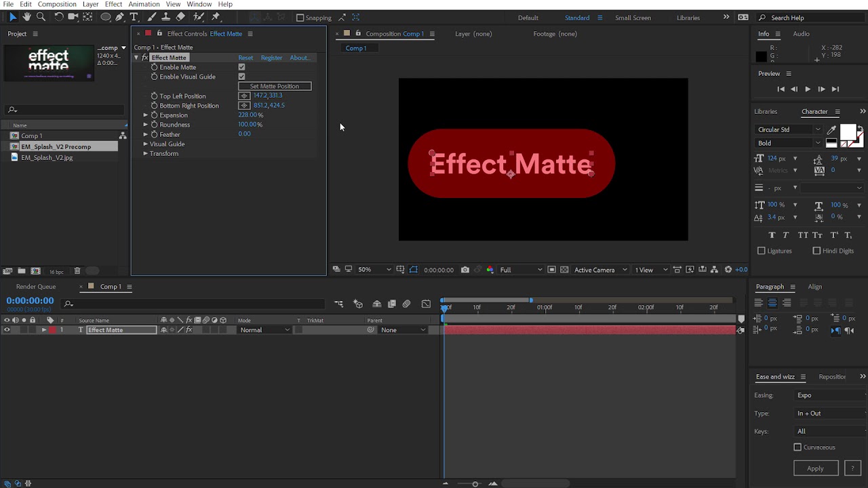The height and width of the screenshot is (488, 868).
Task: Open the 50% magnification dropdown
Action: coord(374,270)
